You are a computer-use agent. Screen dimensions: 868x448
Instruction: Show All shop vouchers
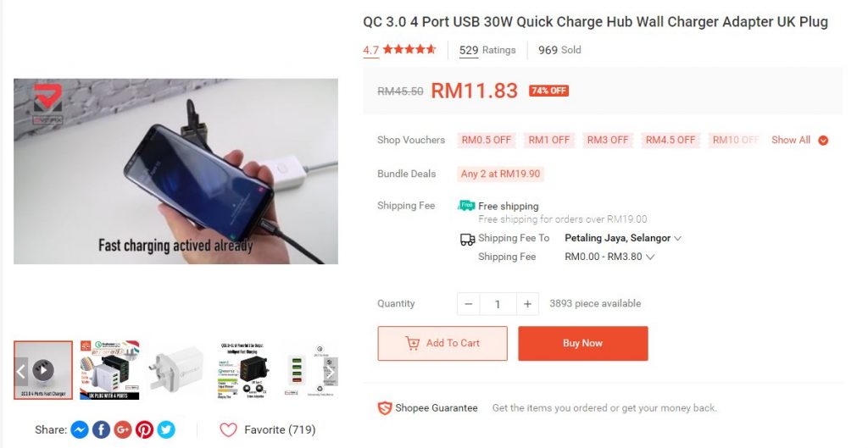point(800,140)
